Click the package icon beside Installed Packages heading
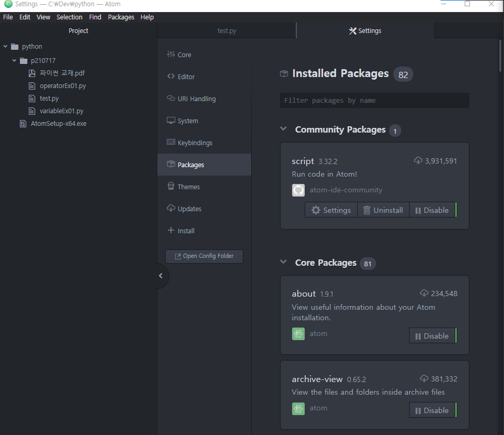 pos(284,73)
